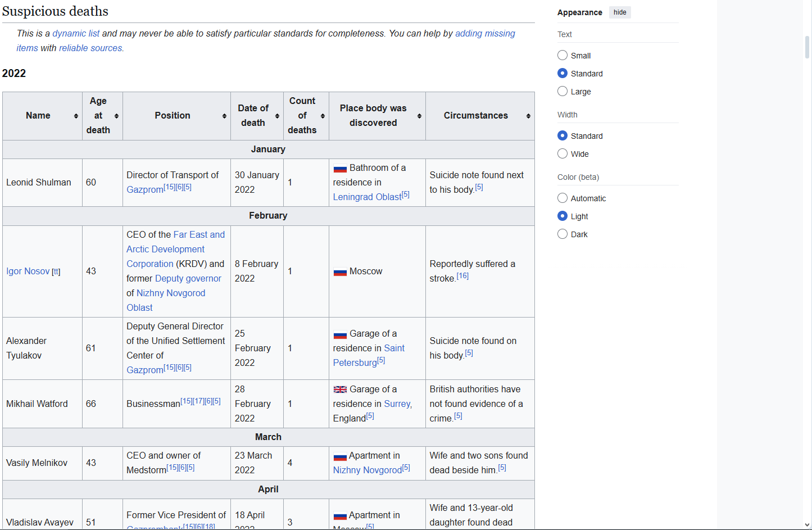Select the Large text size option
Image resolution: width=812 pixels, height=530 pixels.
coord(562,91)
